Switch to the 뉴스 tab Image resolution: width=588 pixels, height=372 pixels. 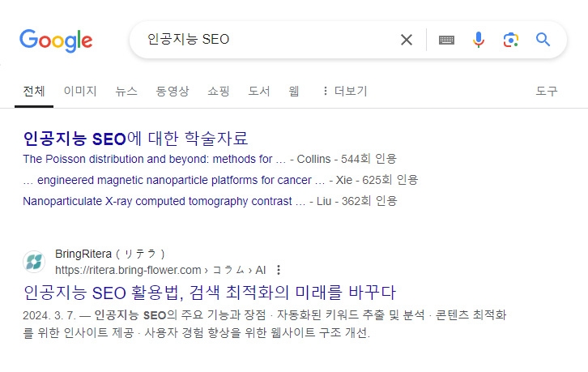(126, 91)
